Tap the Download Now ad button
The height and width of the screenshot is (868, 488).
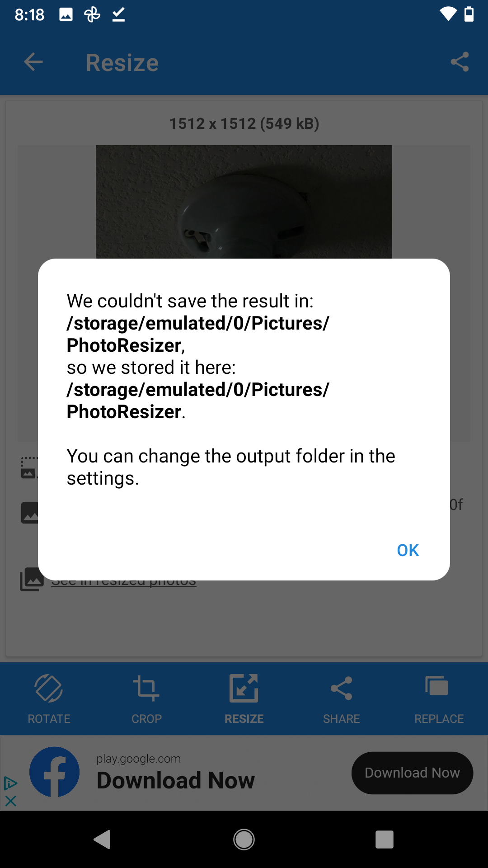pos(412,773)
